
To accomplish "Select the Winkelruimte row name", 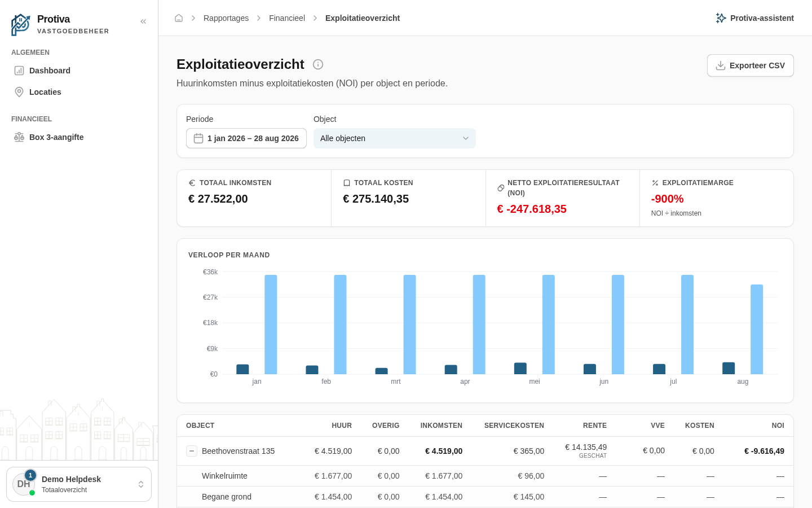I will (224, 476).
